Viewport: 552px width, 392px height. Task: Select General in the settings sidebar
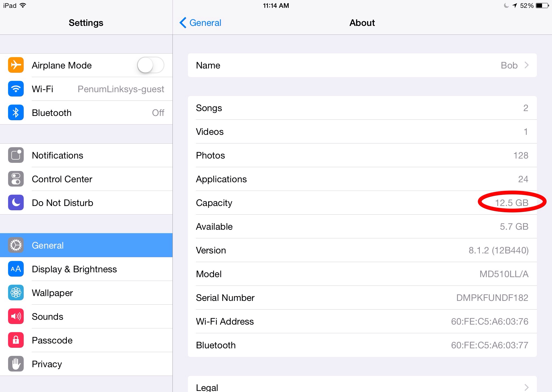point(86,245)
